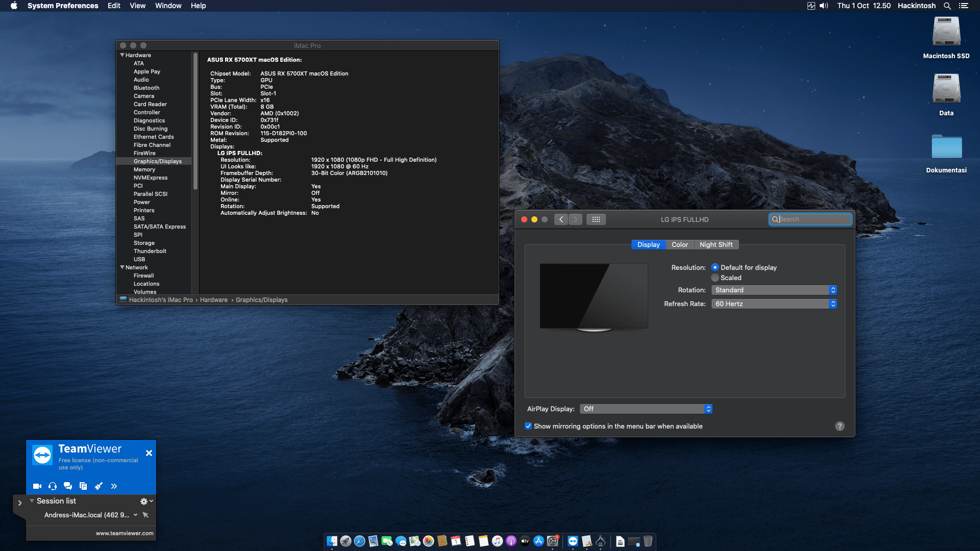Open the Help menu
Viewport: 980px width, 551px height.
click(x=199, y=6)
